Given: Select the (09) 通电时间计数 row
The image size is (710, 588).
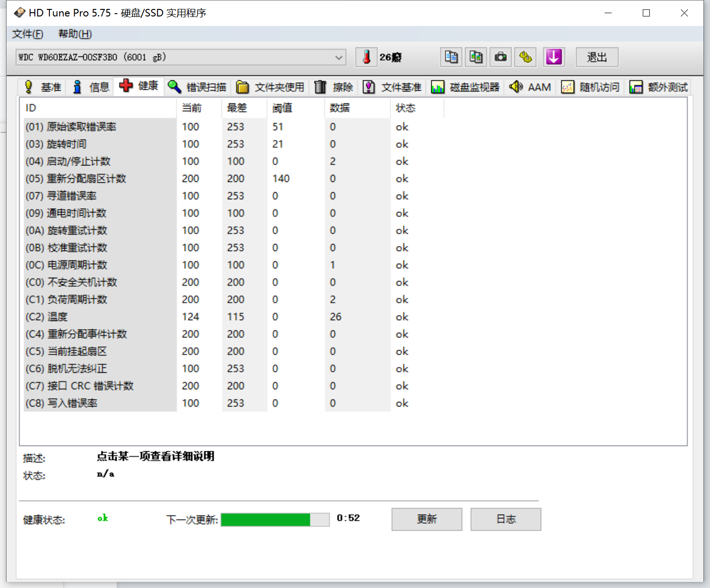Looking at the screenshot, I should point(234,213).
